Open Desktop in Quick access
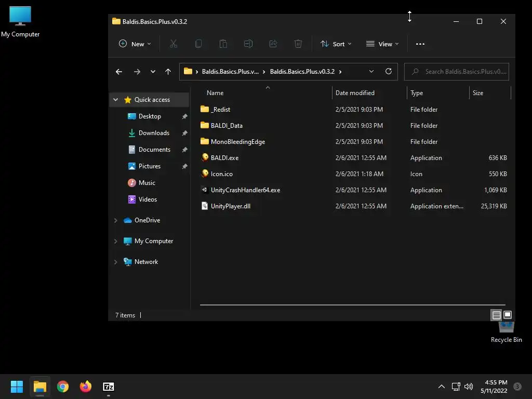The width and height of the screenshot is (532, 399). [150, 116]
